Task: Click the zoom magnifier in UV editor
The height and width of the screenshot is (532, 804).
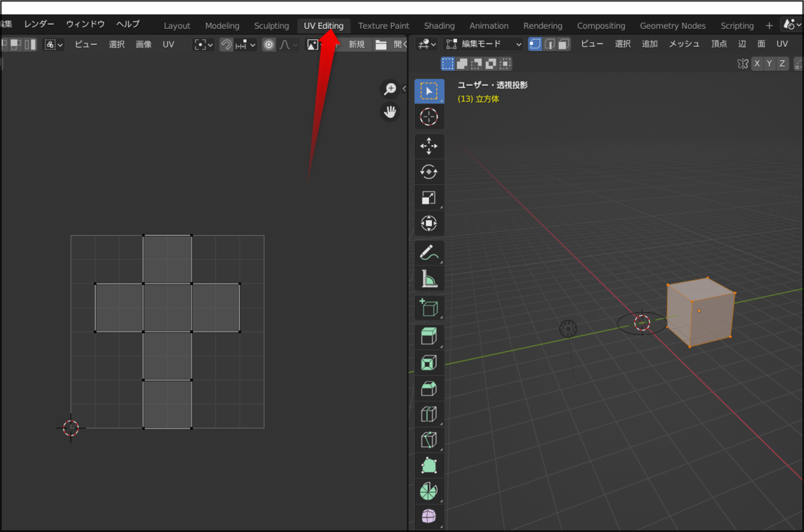Action: [x=390, y=89]
